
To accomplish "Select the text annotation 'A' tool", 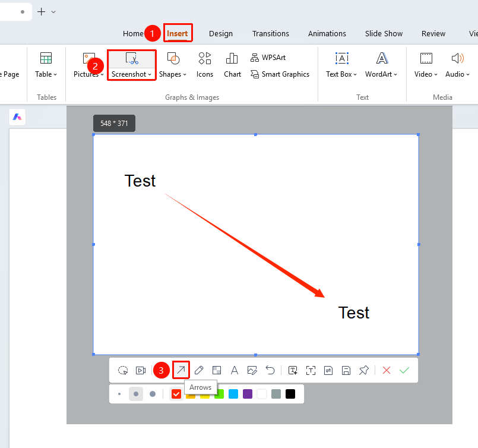I will pos(235,370).
